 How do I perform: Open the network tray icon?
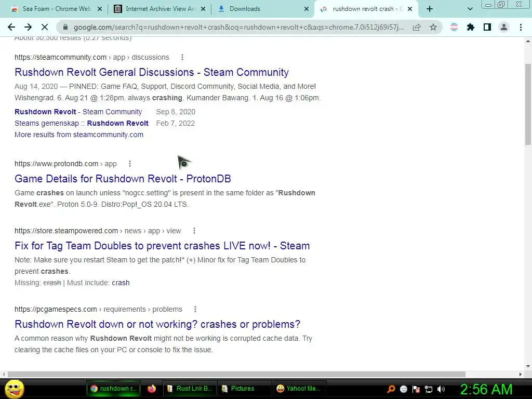tap(429, 389)
